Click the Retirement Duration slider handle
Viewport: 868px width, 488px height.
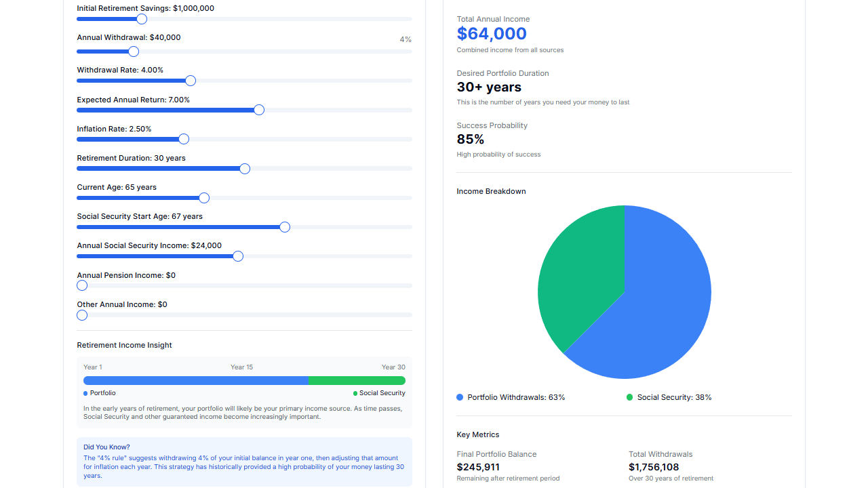(244, 169)
